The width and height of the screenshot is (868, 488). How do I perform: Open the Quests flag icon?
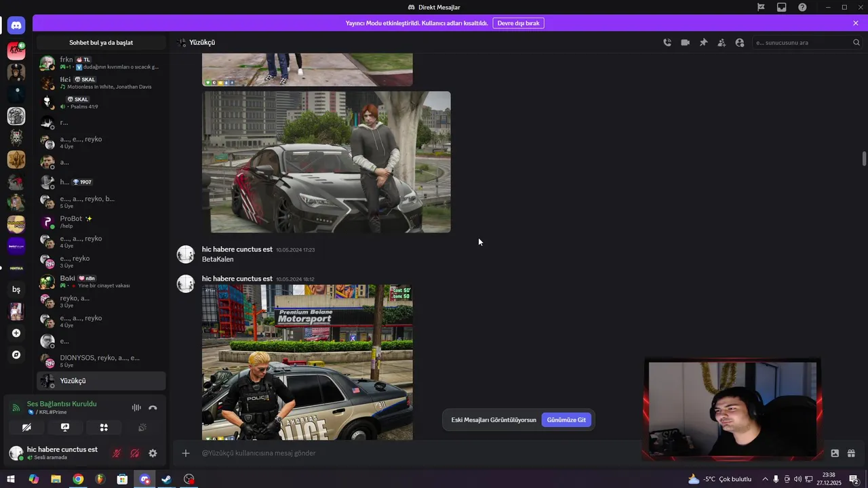click(761, 7)
